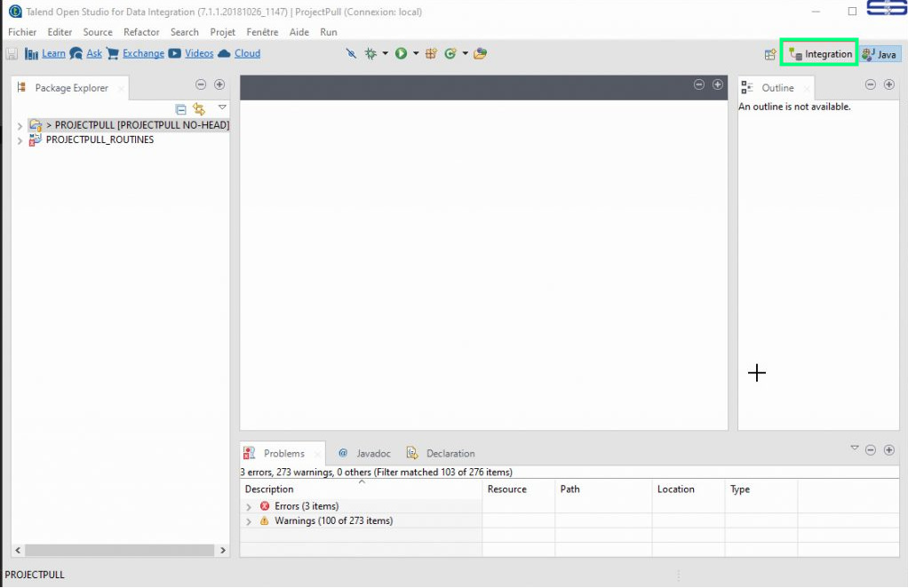Click the red Errors icon
Screen dimensions: 908x588
pyautogui.click(x=265, y=505)
